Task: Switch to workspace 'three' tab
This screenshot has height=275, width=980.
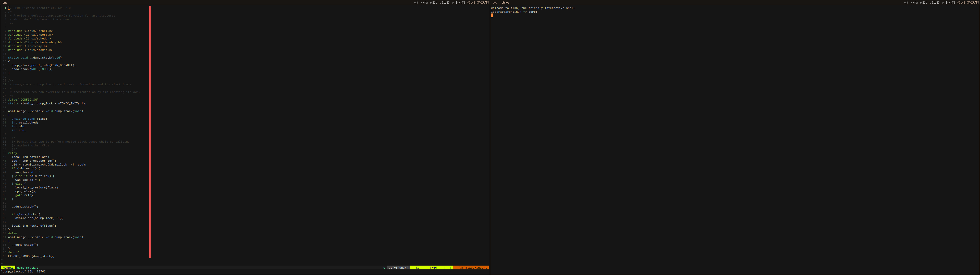Action: point(505,3)
